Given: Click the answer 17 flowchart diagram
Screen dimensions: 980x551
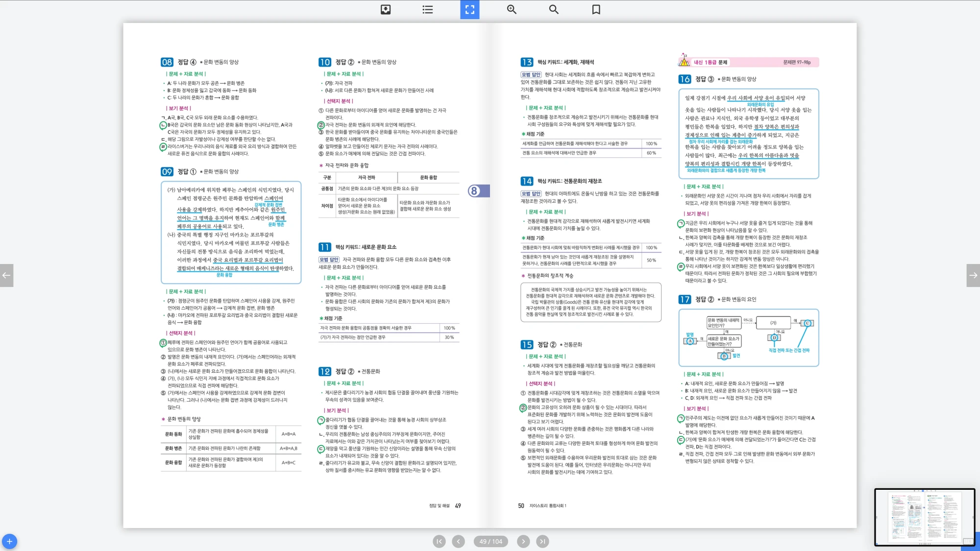Looking at the screenshot, I should point(748,337).
